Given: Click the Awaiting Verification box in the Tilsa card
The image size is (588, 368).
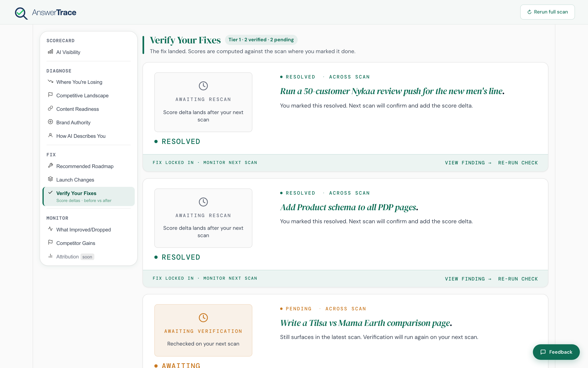Looking at the screenshot, I should pyautogui.click(x=203, y=330).
